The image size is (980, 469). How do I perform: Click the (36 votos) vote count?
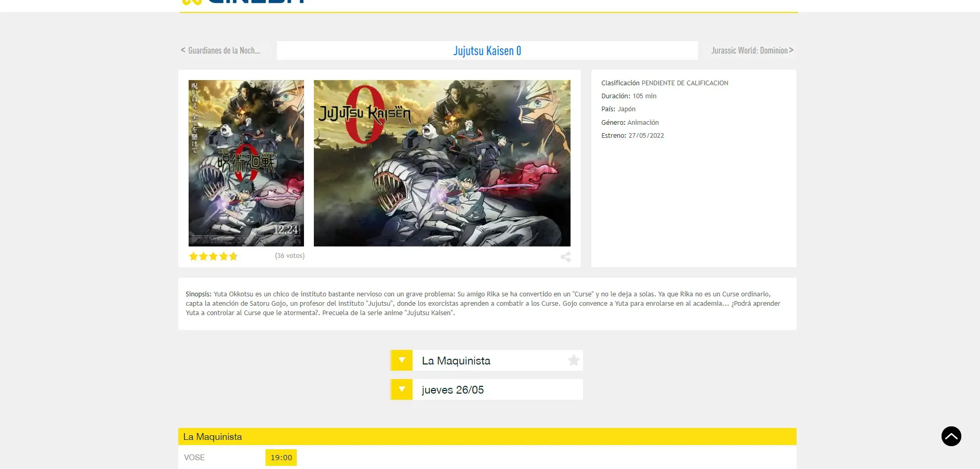(290, 256)
